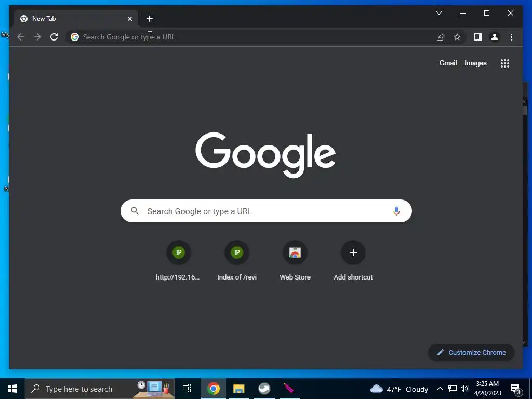The width and height of the screenshot is (532, 399).
Task: Click Chrome icon on the taskbar
Action: pyautogui.click(x=214, y=389)
